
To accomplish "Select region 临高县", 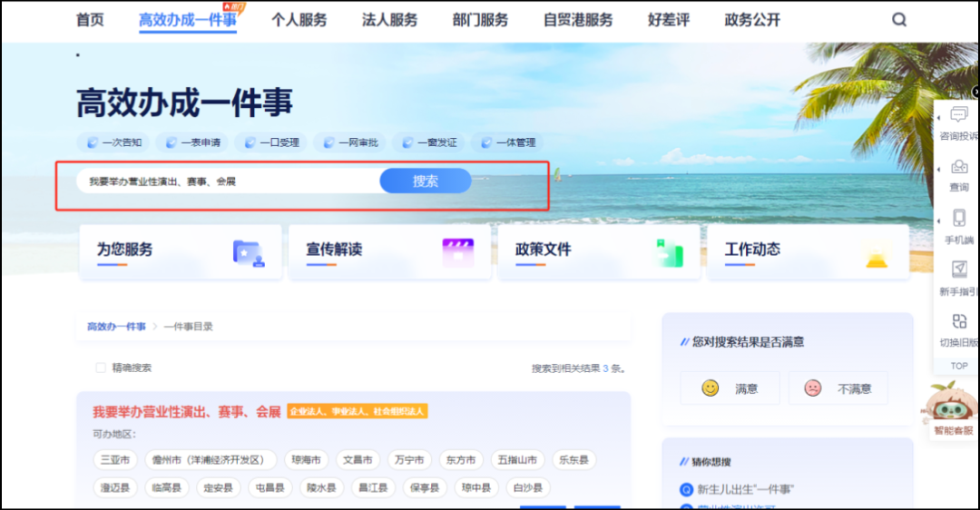I will tap(166, 487).
